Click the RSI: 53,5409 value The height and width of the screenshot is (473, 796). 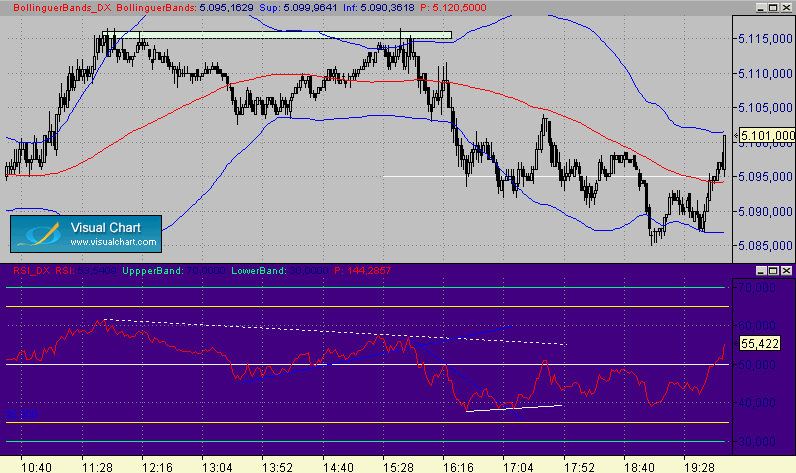click(x=86, y=271)
